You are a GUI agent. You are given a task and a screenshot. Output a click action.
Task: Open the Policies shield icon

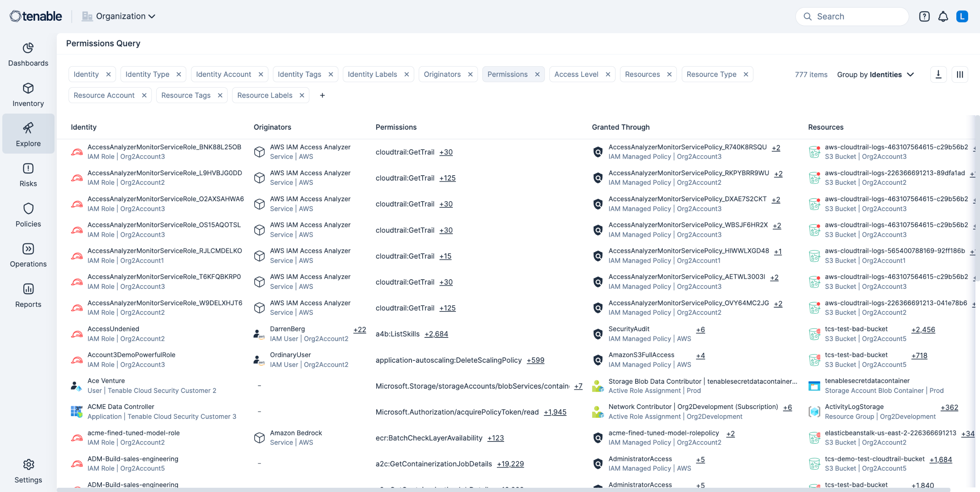pos(28,209)
